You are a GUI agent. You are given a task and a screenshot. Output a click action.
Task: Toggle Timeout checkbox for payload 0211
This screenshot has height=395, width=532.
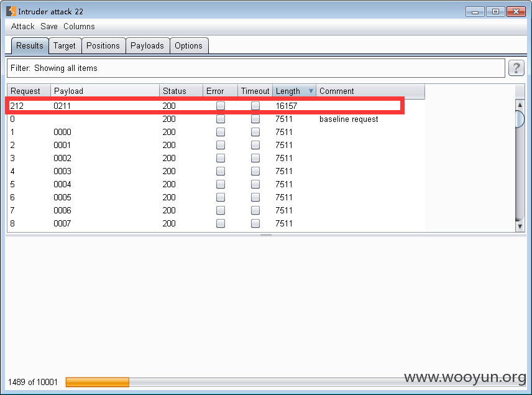coord(255,106)
